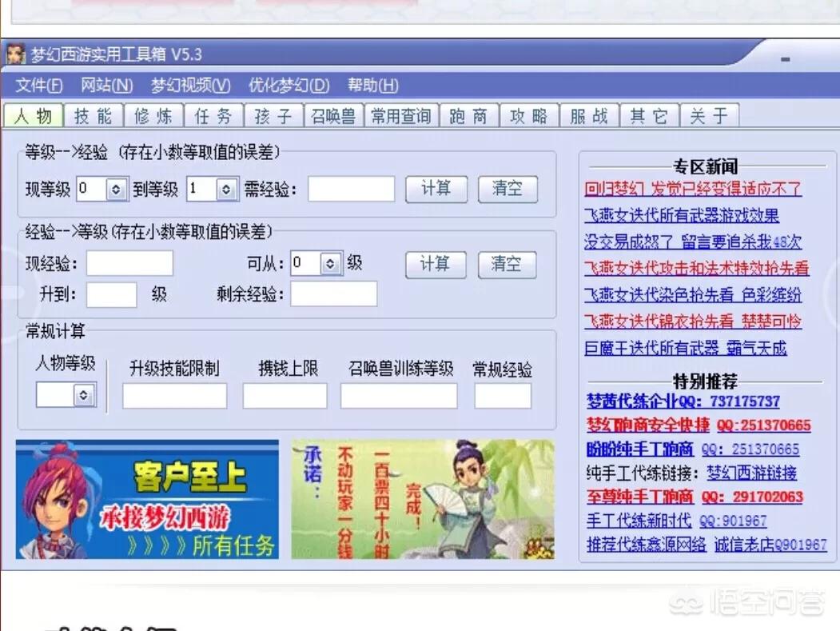Click the 现经验 input field
840x631 pixels.
[x=129, y=263]
